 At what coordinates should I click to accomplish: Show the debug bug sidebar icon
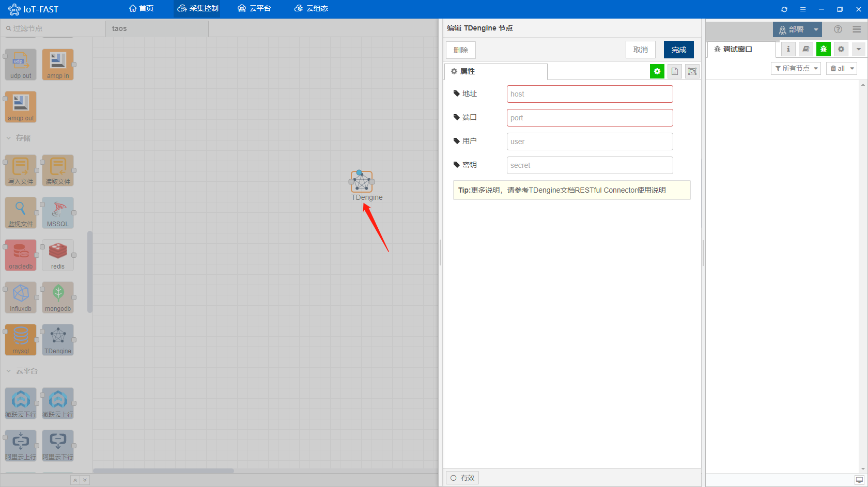[824, 49]
